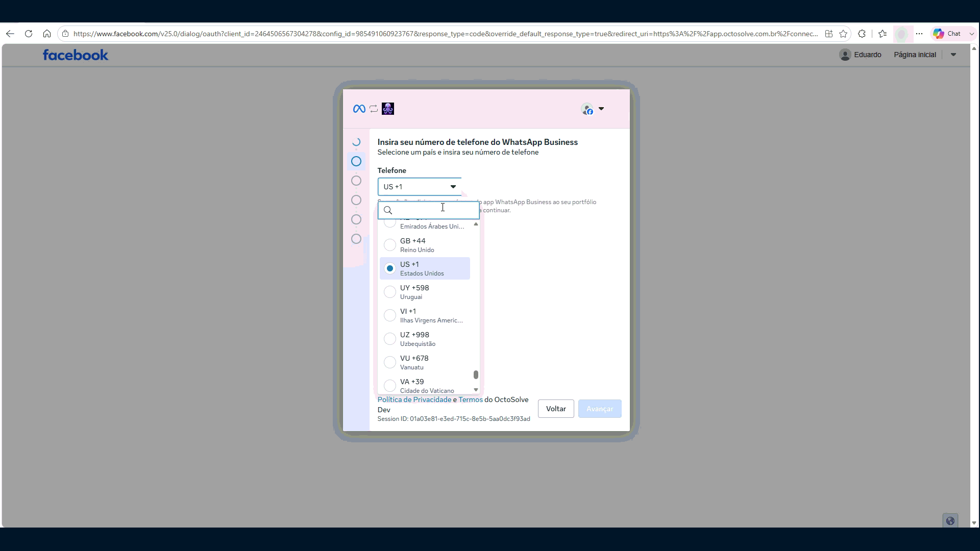Image resolution: width=980 pixels, height=551 pixels.
Task: Click the country list scroll down arrow
Action: pyautogui.click(x=476, y=390)
